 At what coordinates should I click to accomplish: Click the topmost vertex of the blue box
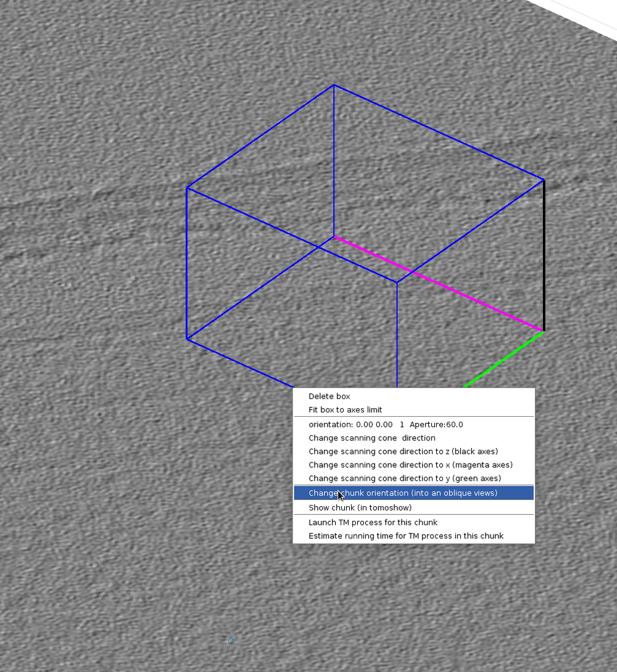pyautogui.click(x=334, y=85)
